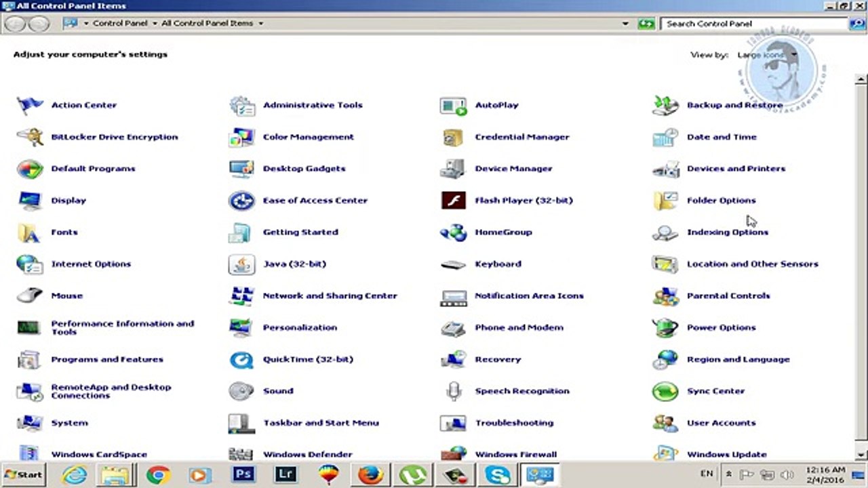
Task: Open the Folder Options icon
Action: tap(665, 201)
